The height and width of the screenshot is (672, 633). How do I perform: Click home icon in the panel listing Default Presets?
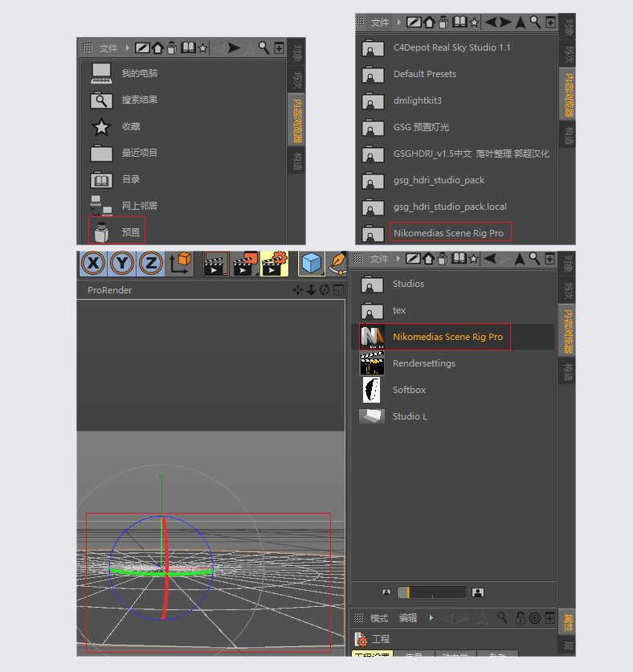(x=429, y=22)
